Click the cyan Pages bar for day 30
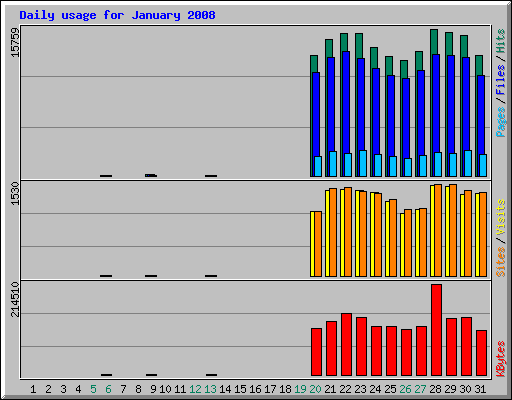 pyautogui.click(x=468, y=163)
